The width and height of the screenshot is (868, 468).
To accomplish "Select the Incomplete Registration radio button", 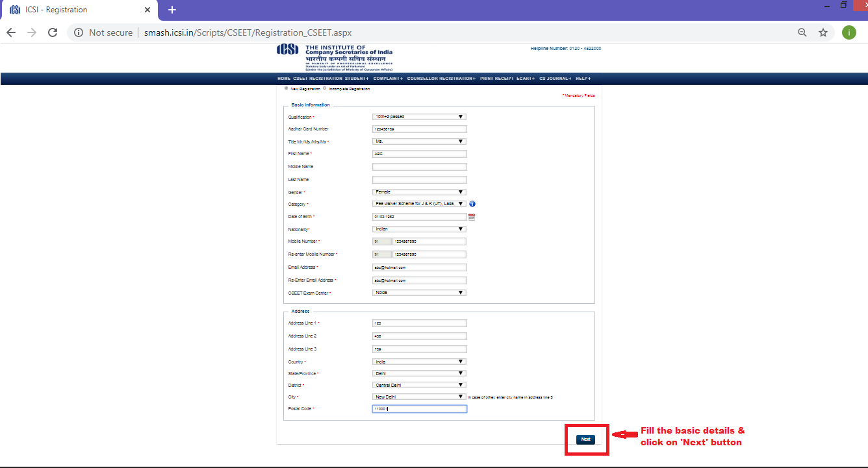I will point(325,88).
